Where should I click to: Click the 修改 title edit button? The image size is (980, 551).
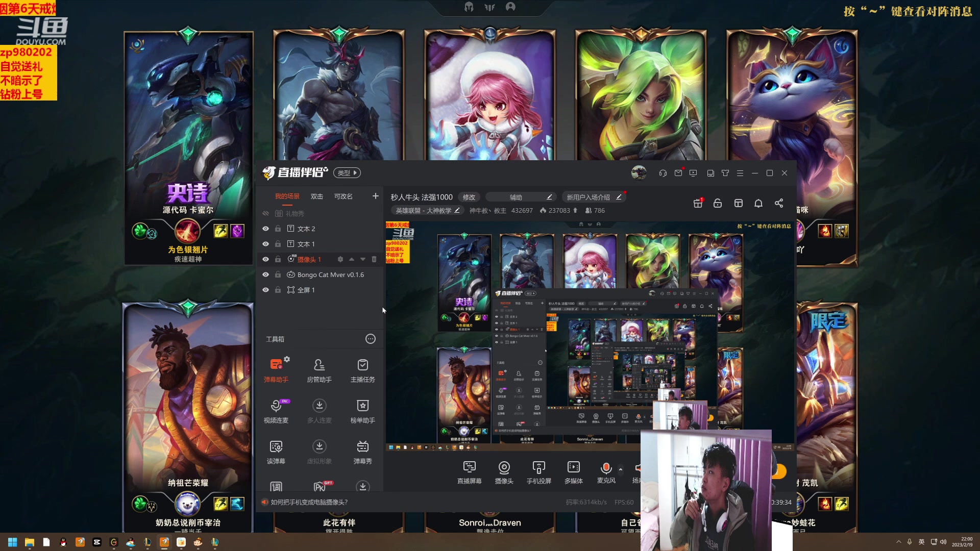pos(469,197)
